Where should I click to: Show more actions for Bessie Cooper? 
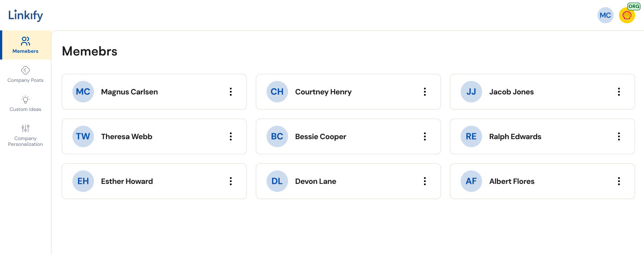click(x=425, y=136)
